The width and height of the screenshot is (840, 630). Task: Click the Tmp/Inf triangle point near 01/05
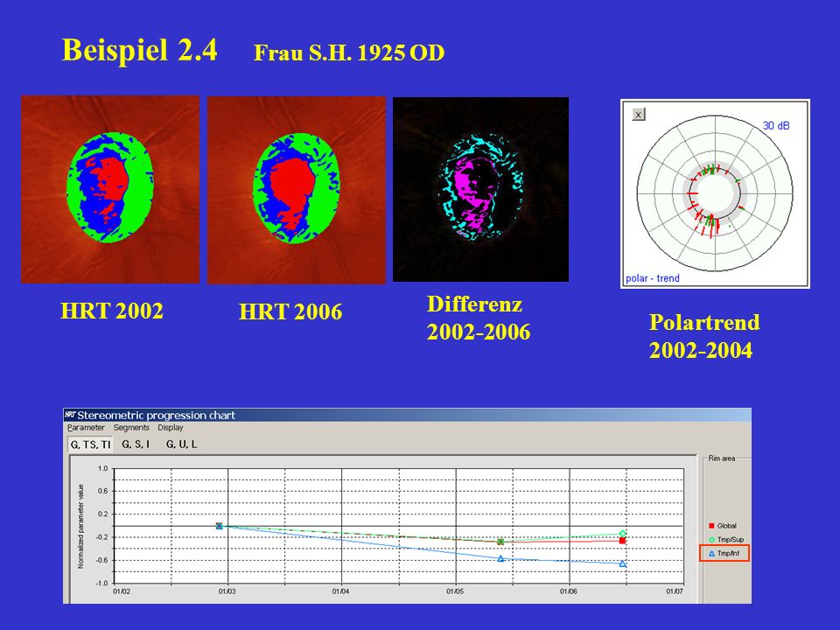click(x=500, y=559)
